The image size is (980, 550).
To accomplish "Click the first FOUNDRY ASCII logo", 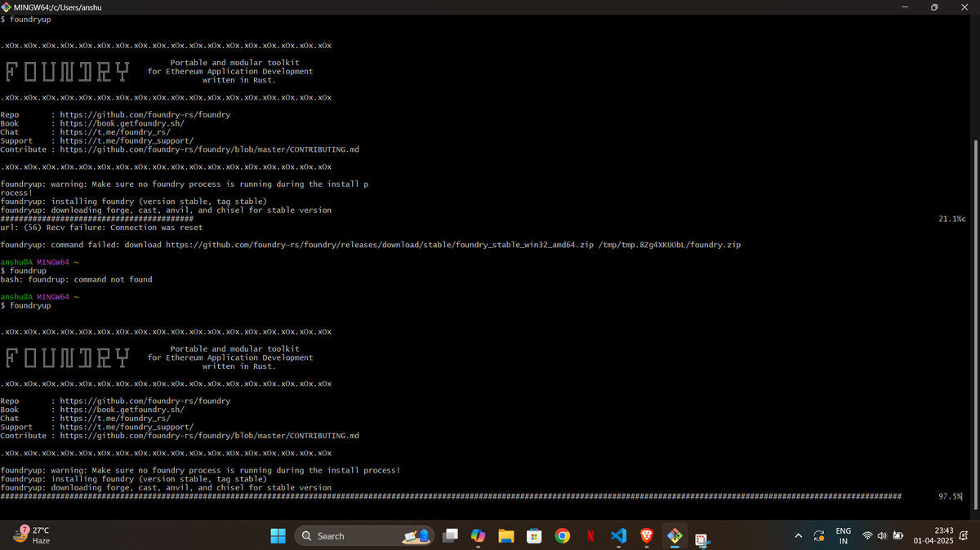I will point(67,71).
